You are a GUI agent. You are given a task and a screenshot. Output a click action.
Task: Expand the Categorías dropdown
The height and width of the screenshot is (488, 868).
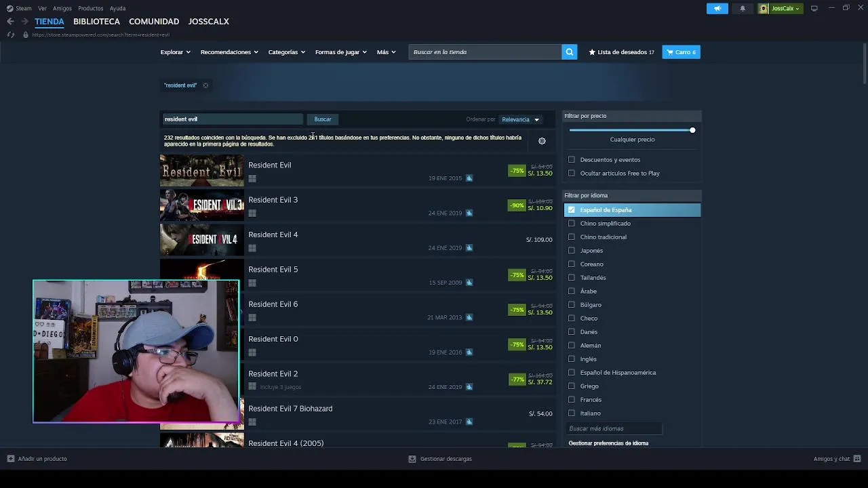pyautogui.click(x=286, y=52)
